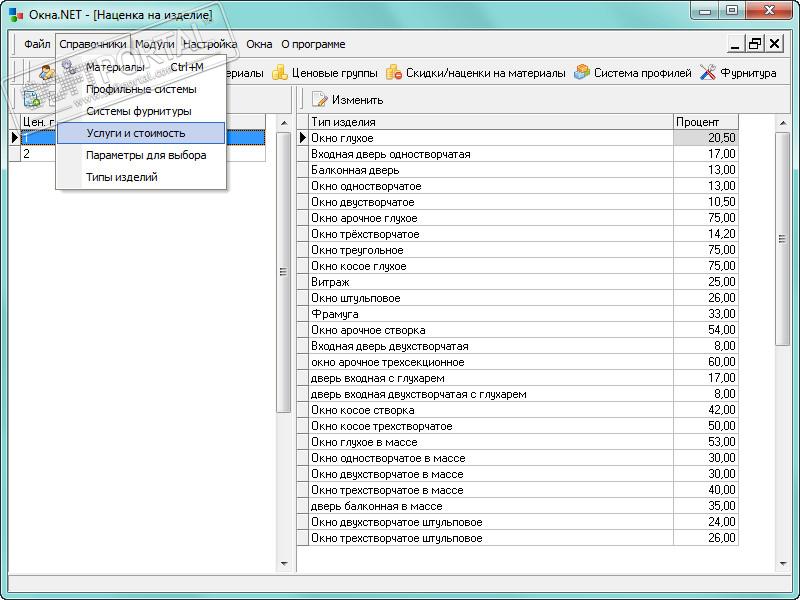Open the Окна menu
Image resolution: width=800 pixels, height=600 pixels.
pyautogui.click(x=259, y=44)
